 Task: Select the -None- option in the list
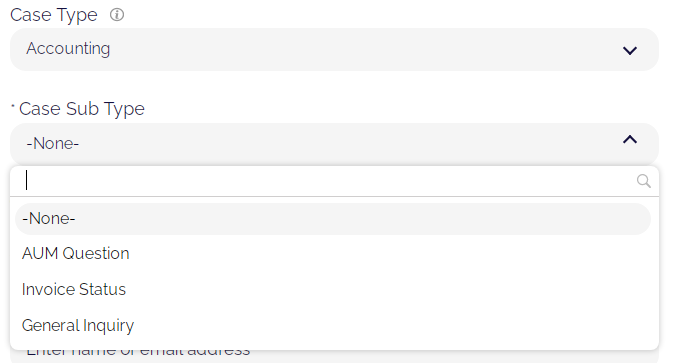click(x=48, y=218)
